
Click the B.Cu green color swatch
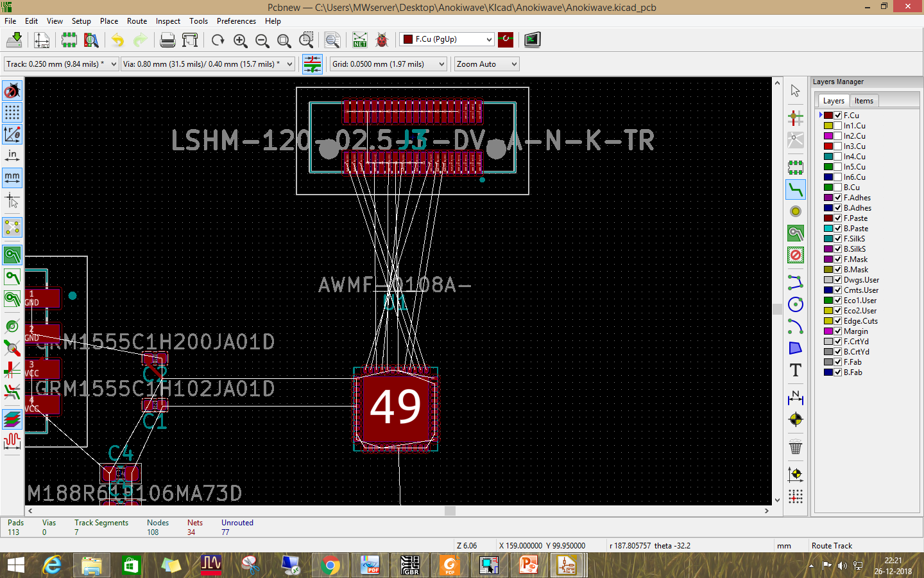tap(828, 188)
